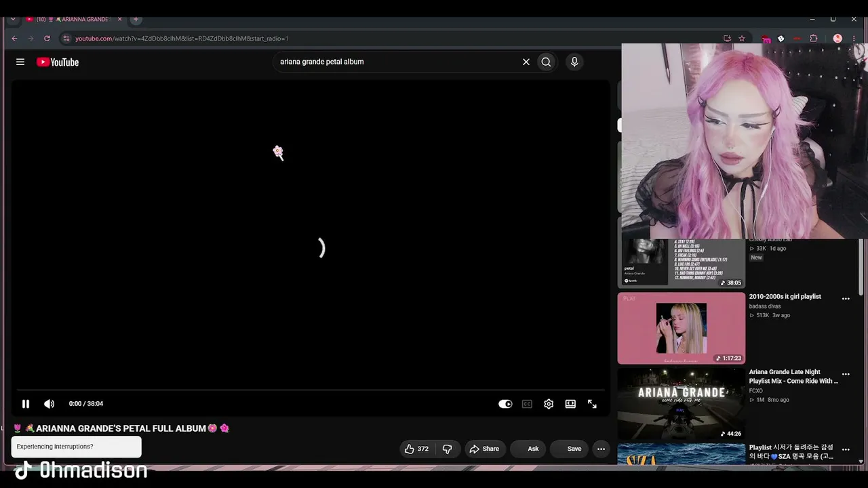This screenshot has height=488, width=868.
Task: Go to the YouTube home logo
Action: pos(58,62)
